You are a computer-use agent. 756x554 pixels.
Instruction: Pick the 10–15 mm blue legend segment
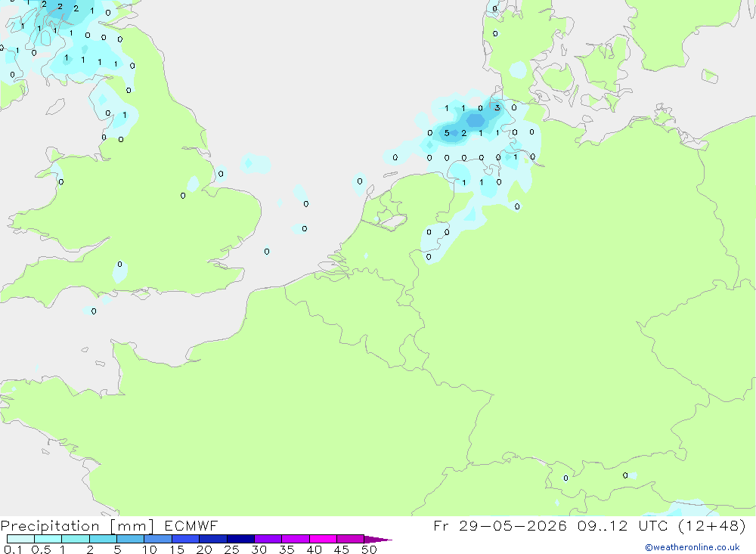pyautogui.click(x=158, y=539)
